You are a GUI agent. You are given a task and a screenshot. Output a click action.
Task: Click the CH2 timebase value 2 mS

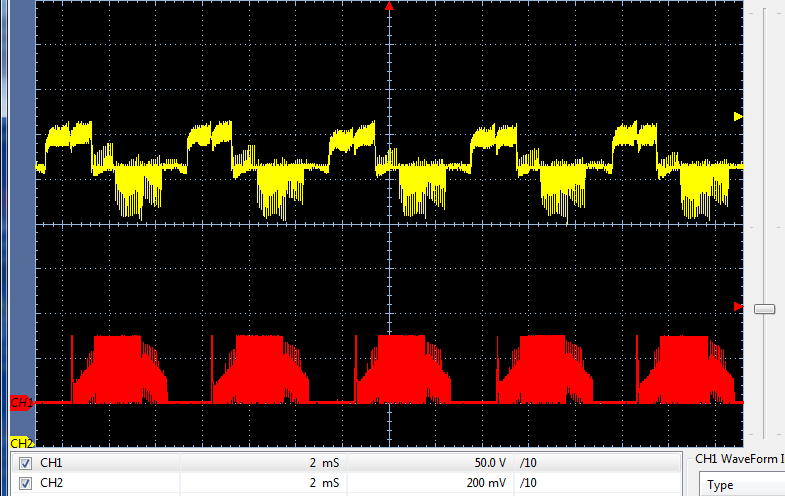click(324, 483)
